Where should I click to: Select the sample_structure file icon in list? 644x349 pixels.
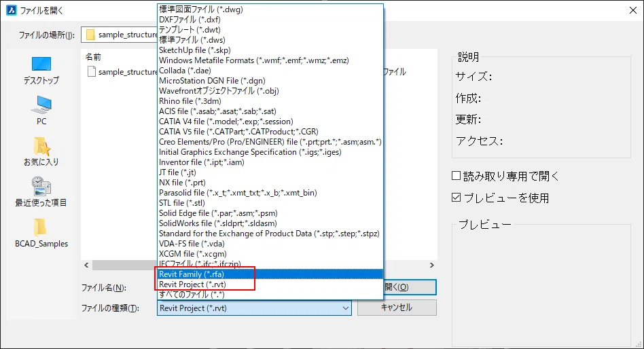(92, 72)
